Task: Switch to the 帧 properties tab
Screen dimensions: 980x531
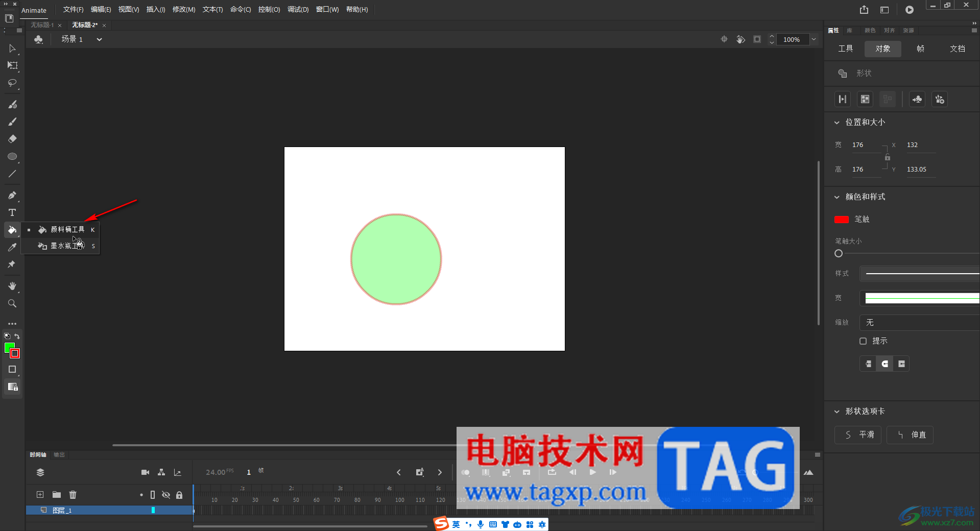Action: click(x=920, y=49)
